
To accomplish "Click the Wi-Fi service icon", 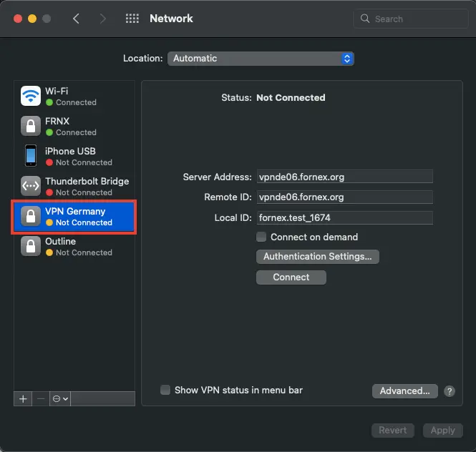I will 31,96.
